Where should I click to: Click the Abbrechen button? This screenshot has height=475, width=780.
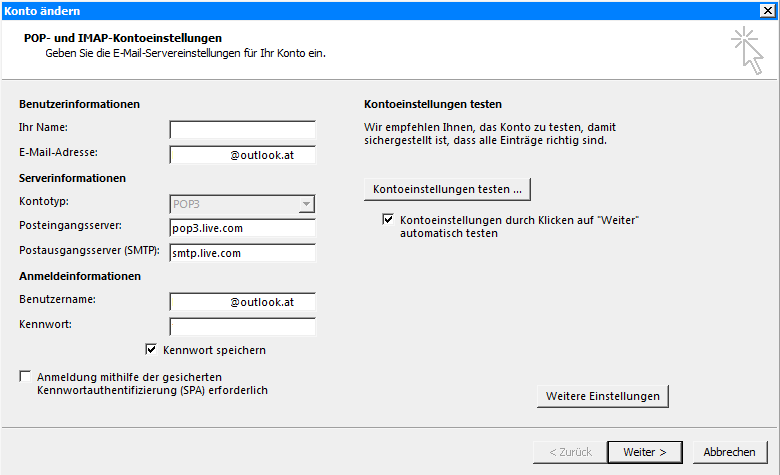[x=729, y=452]
